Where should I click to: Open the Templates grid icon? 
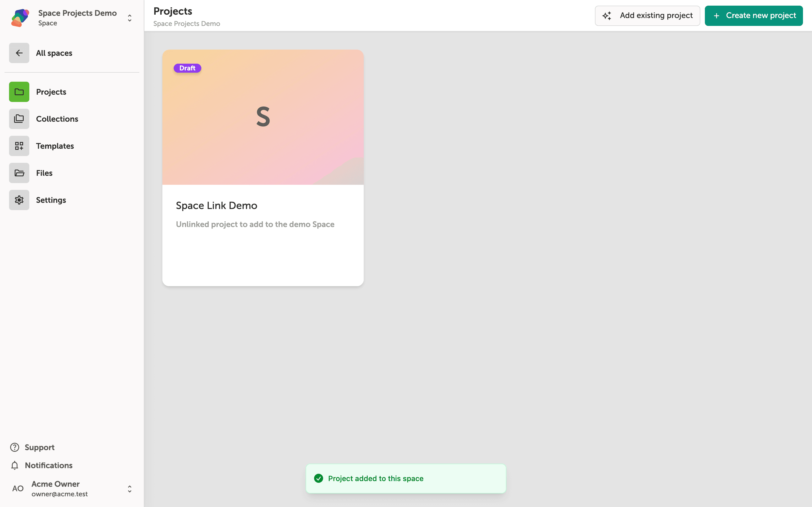(19, 146)
